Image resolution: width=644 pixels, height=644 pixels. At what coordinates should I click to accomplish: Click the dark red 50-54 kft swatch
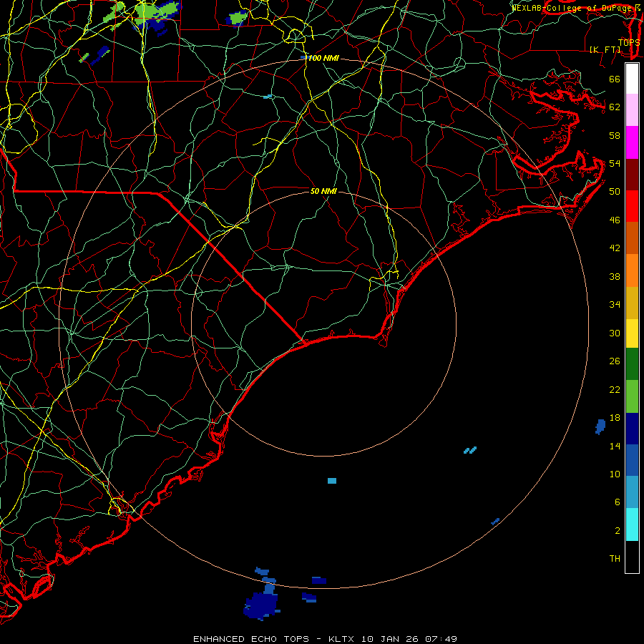point(632,175)
